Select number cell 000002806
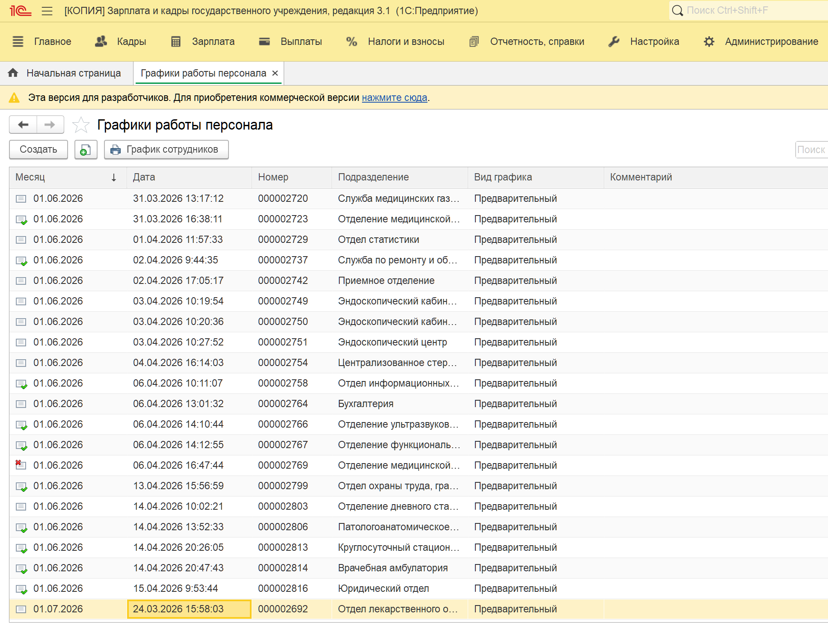 (x=292, y=527)
